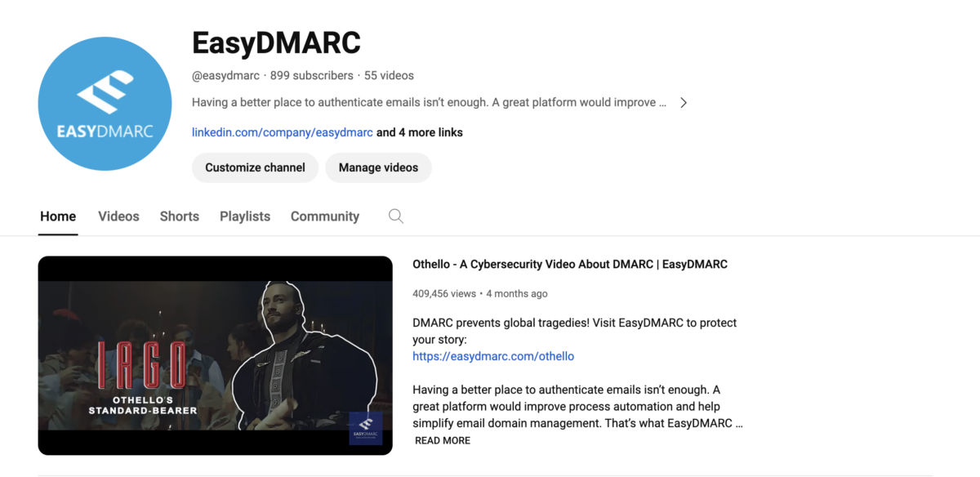This screenshot has height=477, width=980.
Task: Click the EasyDMARC channel name
Action: pyautogui.click(x=276, y=42)
